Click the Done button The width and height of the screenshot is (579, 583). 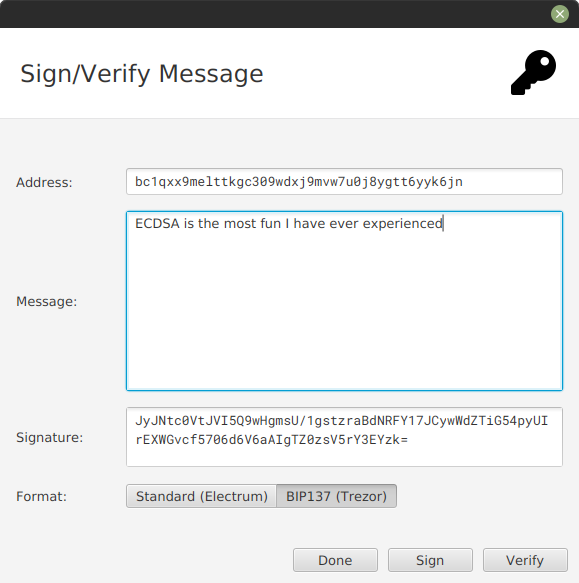click(335, 560)
